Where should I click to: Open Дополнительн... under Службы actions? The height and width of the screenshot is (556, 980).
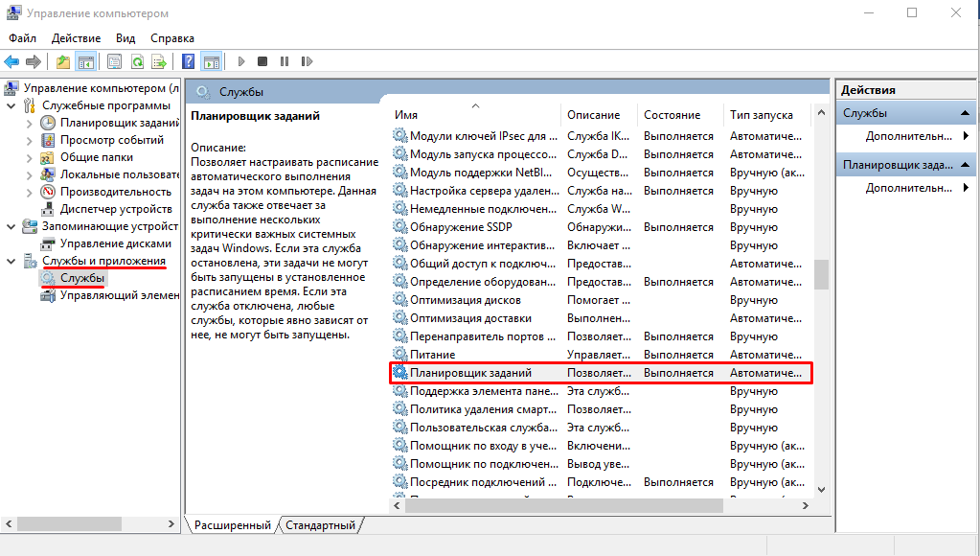(908, 136)
